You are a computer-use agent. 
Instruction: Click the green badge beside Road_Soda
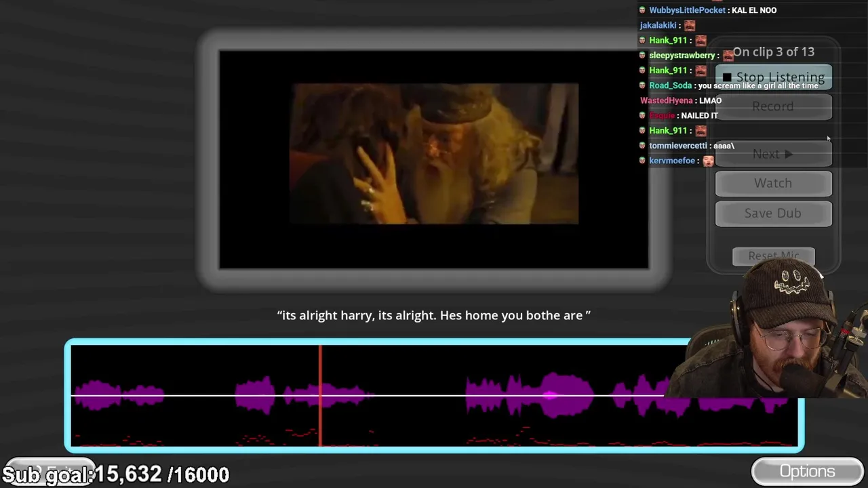[x=642, y=85]
